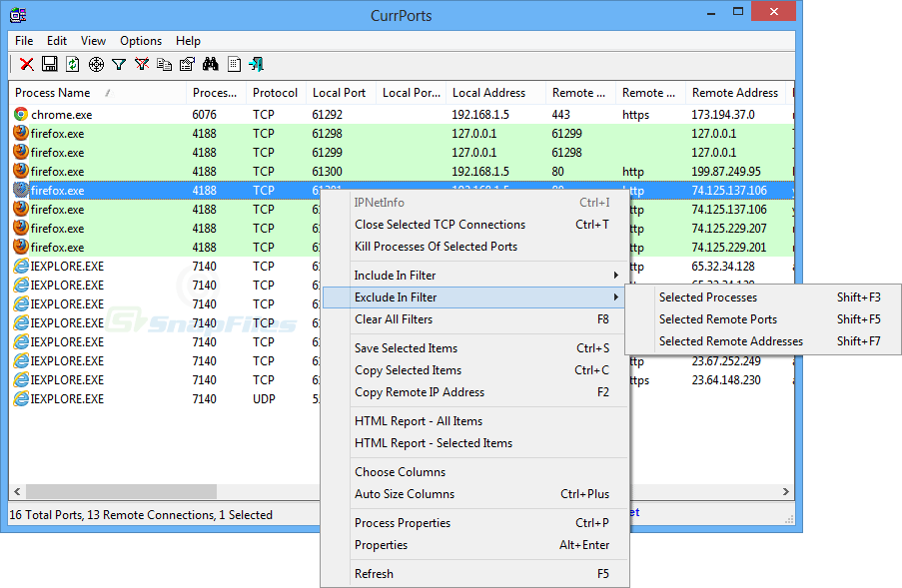The height and width of the screenshot is (588, 902).
Task: Click Firefox icon in local port 61300 row
Action: 21,171
